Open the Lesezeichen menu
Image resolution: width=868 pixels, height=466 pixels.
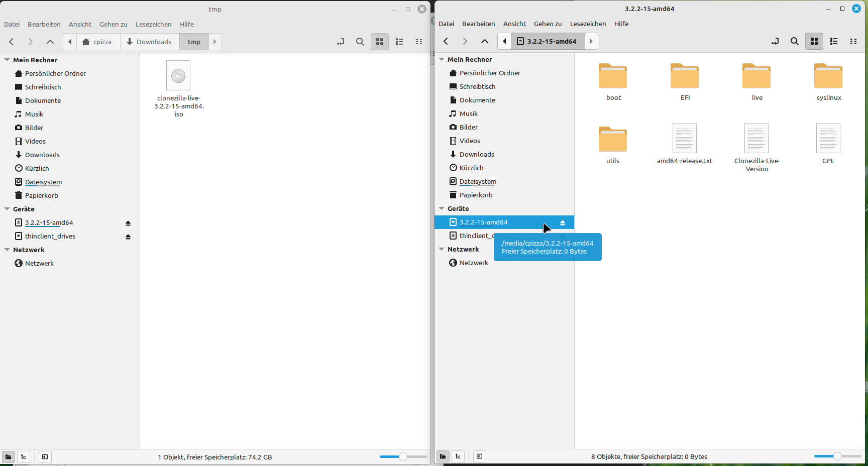click(153, 24)
